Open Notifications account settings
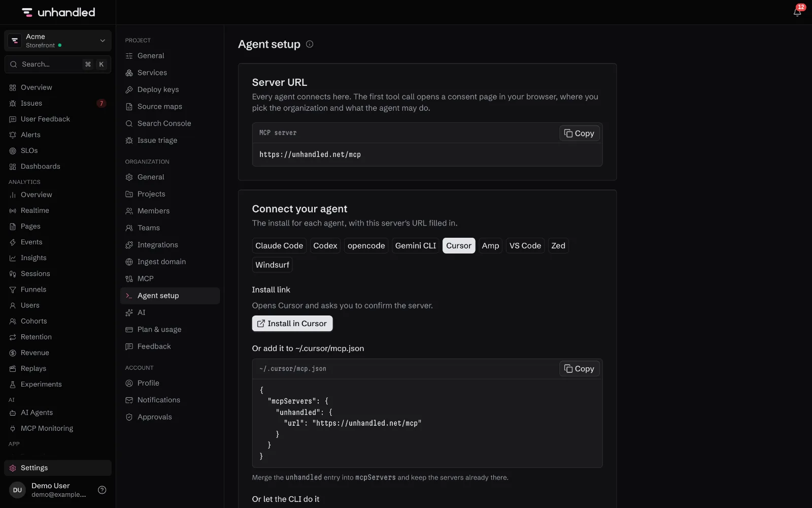Screen dimensions: 812x508 coord(170,400)
